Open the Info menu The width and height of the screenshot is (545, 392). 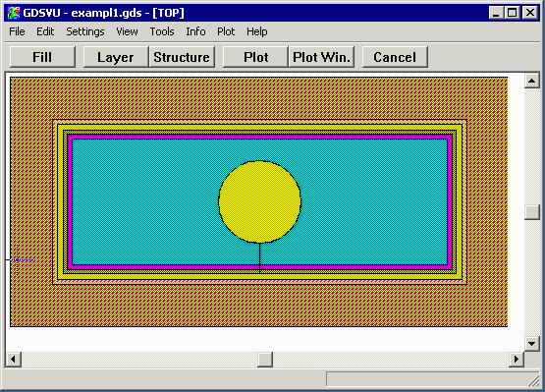[195, 31]
